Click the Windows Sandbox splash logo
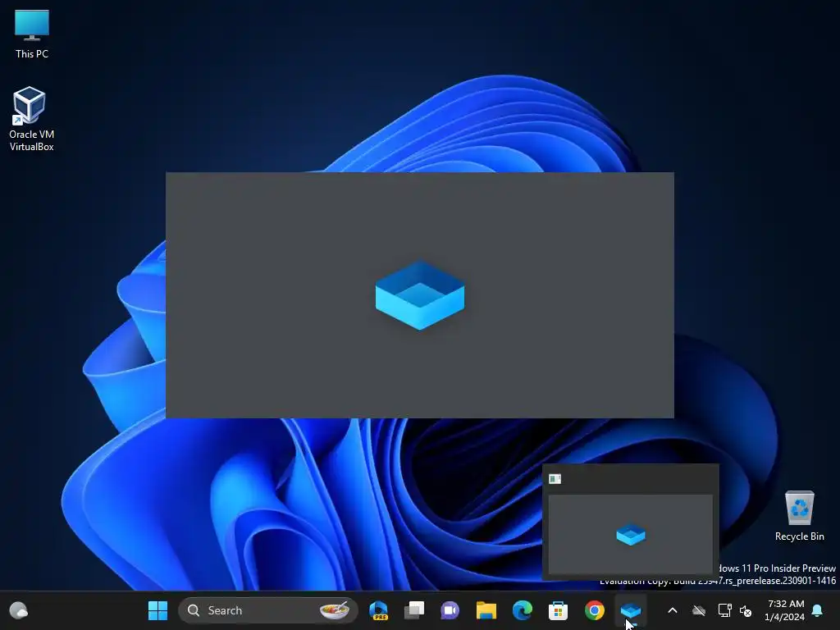The height and width of the screenshot is (630, 840). pos(420,295)
